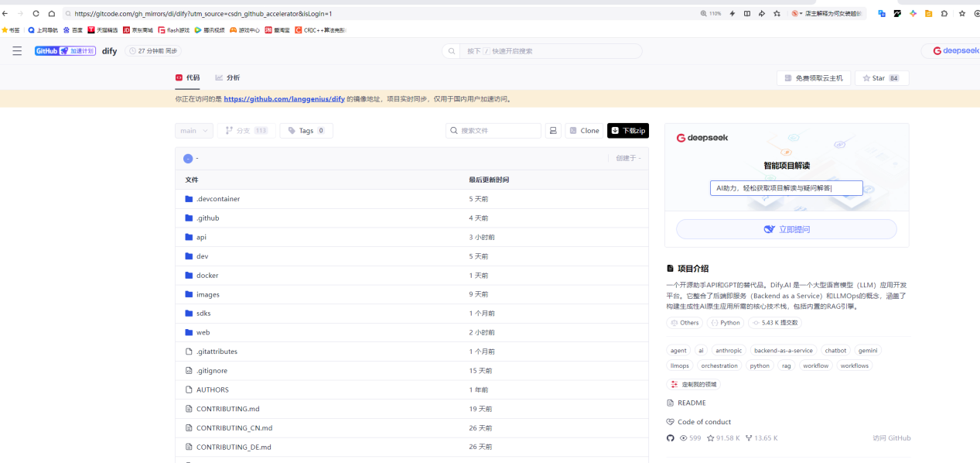Click the 定制我的领域 filter chip

pos(692,383)
